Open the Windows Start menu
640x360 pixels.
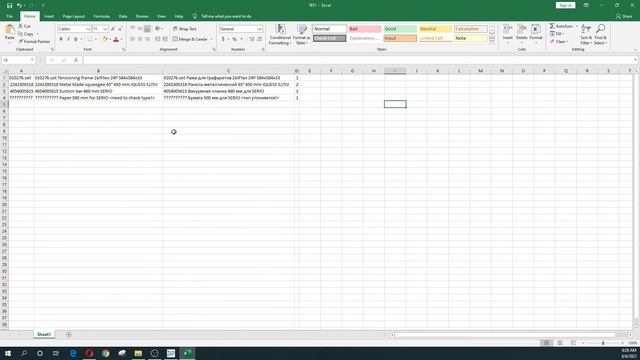[8, 353]
